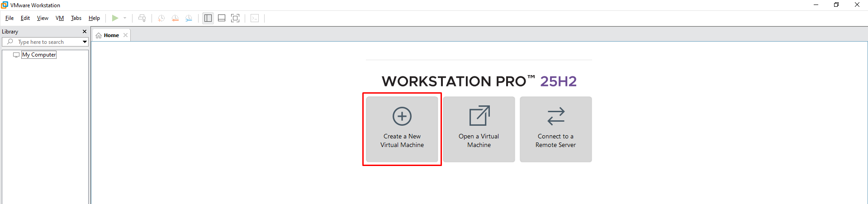
Task: Close the Library panel
Action: [84, 32]
